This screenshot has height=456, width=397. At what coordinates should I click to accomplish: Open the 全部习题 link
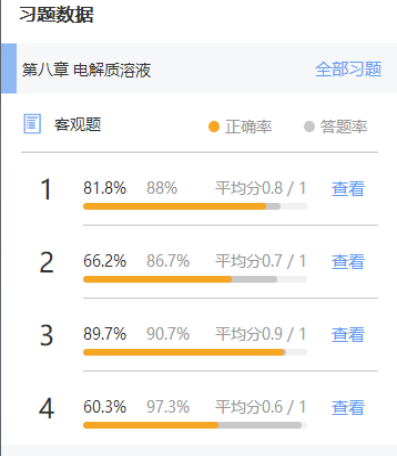coord(348,69)
